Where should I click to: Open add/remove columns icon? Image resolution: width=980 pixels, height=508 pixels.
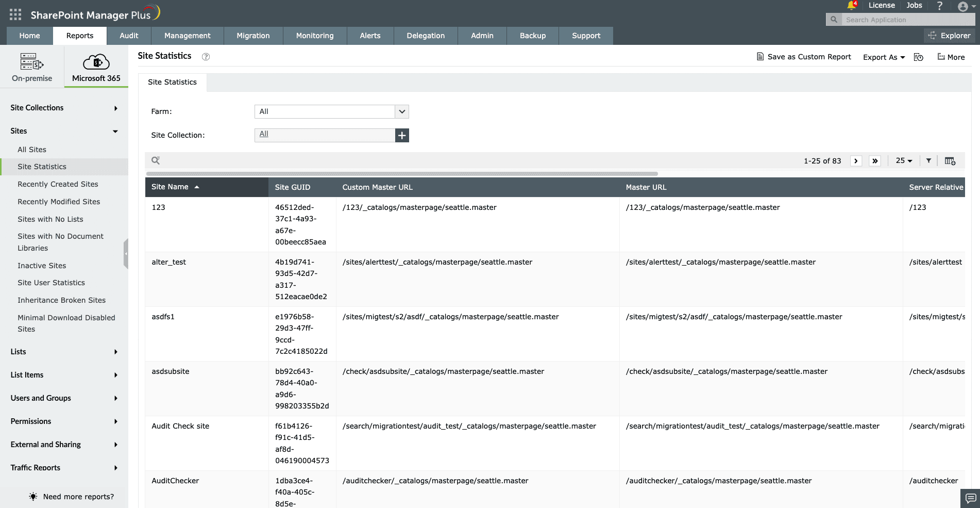tap(950, 161)
